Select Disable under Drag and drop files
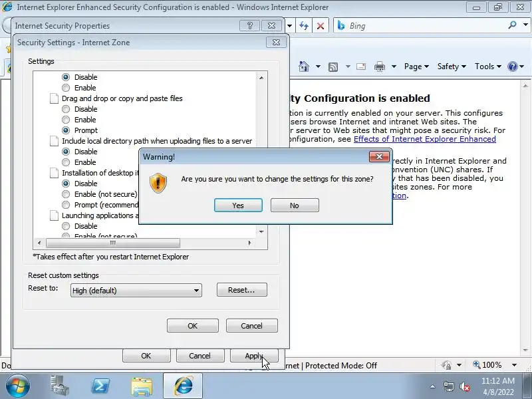Image resolution: width=532 pixels, height=399 pixels. 66,109
